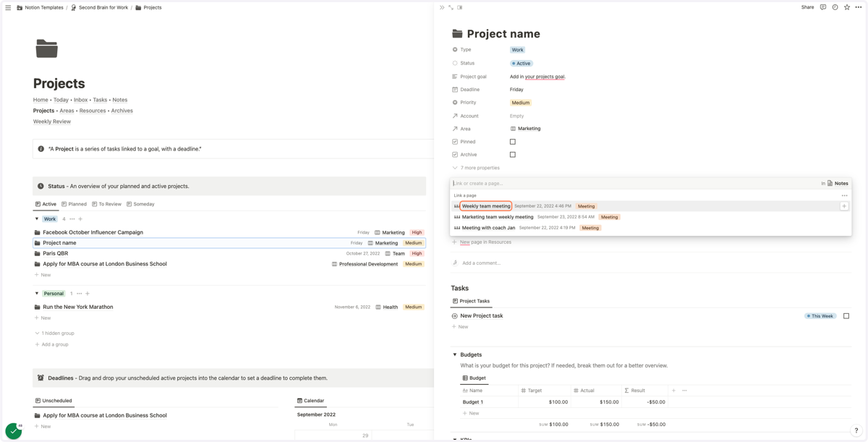Image resolution: width=868 pixels, height=442 pixels.
Task: Click the Add a comment field
Action: click(481, 263)
